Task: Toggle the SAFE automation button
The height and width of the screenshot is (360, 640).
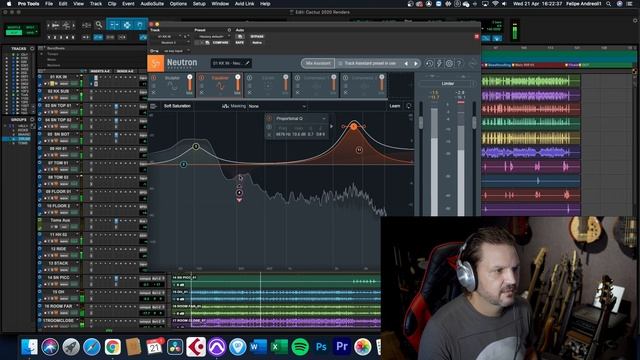Action: tap(240, 42)
